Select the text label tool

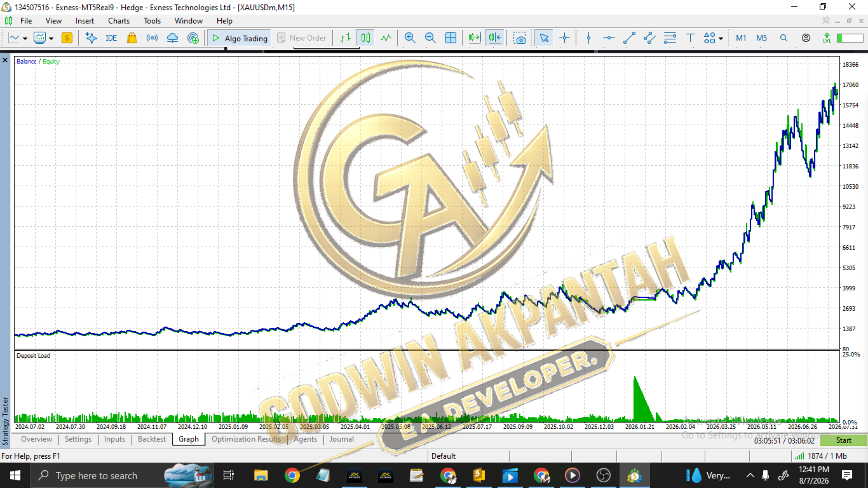pos(690,38)
